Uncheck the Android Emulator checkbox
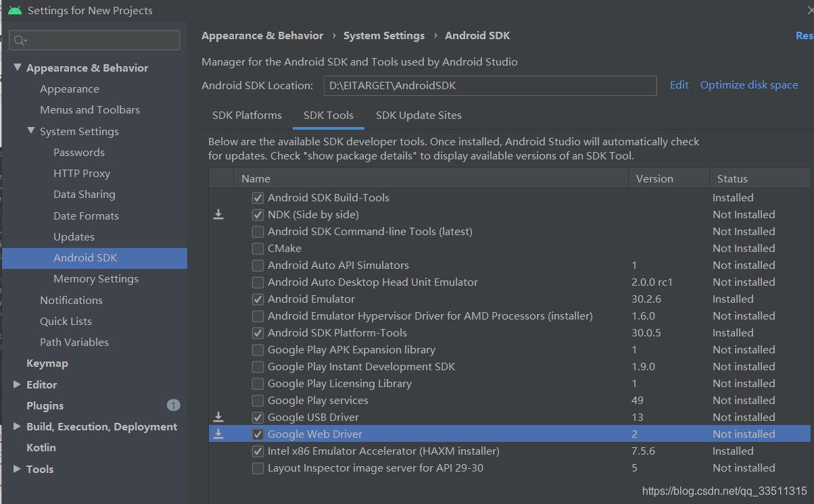814x504 pixels. tap(258, 299)
